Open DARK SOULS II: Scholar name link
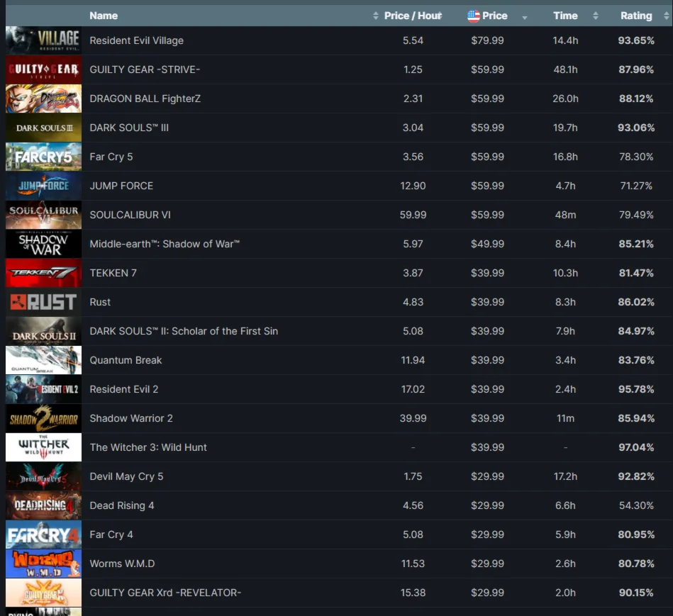The image size is (673, 616). point(184,331)
